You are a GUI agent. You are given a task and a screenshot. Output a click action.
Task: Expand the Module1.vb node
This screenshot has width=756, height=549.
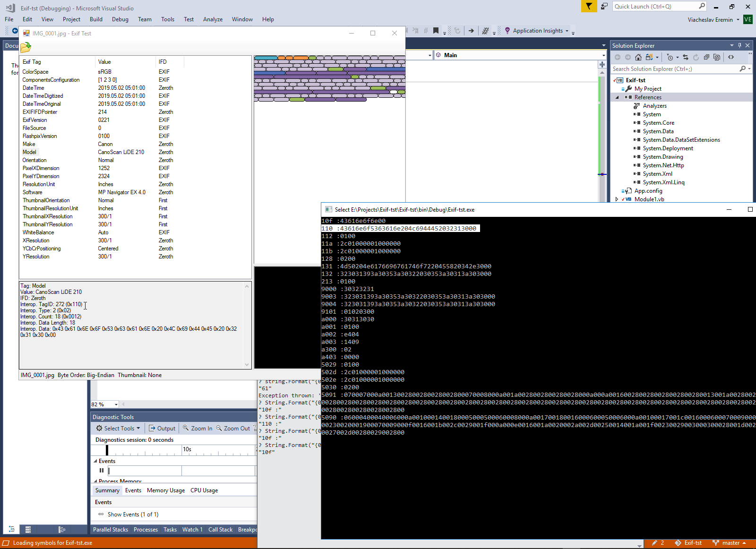617,199
